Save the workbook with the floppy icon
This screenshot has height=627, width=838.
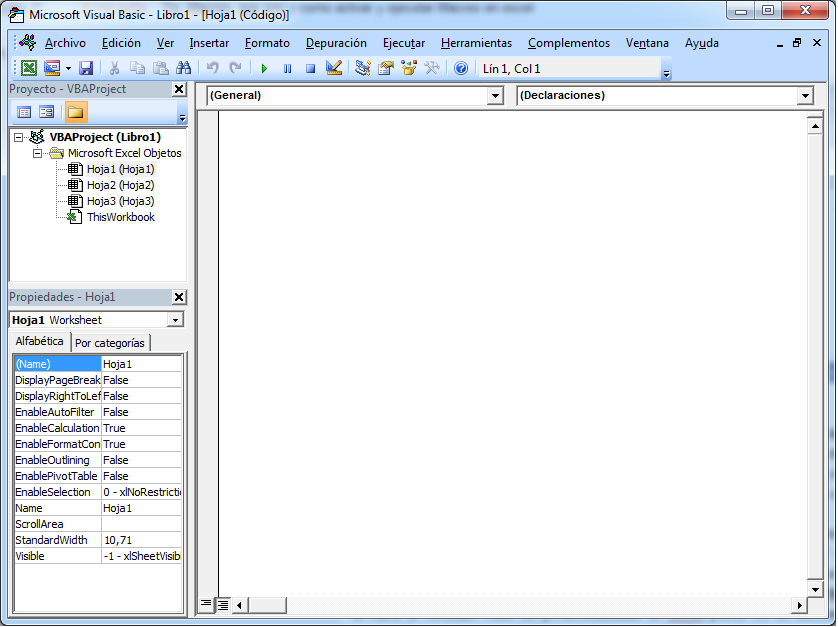coord(86,68)
